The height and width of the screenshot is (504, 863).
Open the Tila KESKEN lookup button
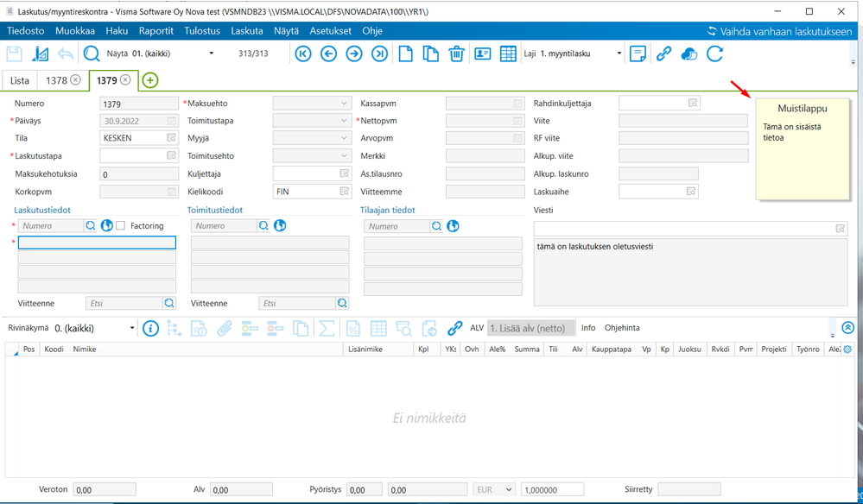172,138
